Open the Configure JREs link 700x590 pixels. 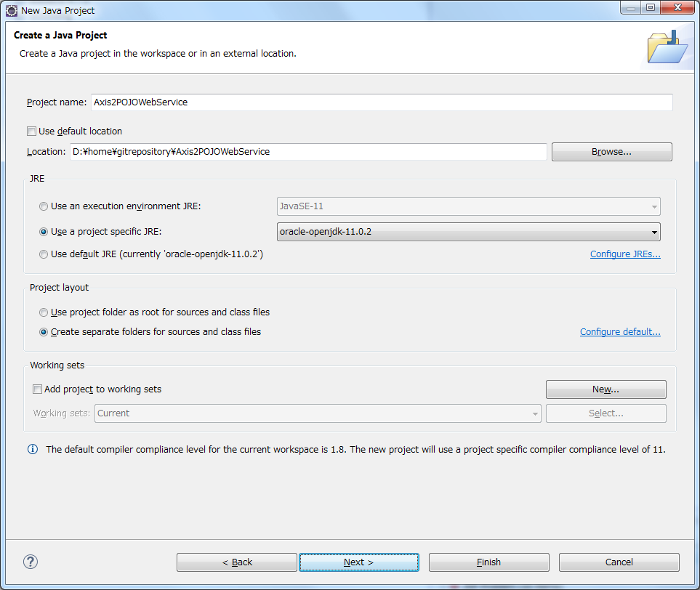pos(625,254)
